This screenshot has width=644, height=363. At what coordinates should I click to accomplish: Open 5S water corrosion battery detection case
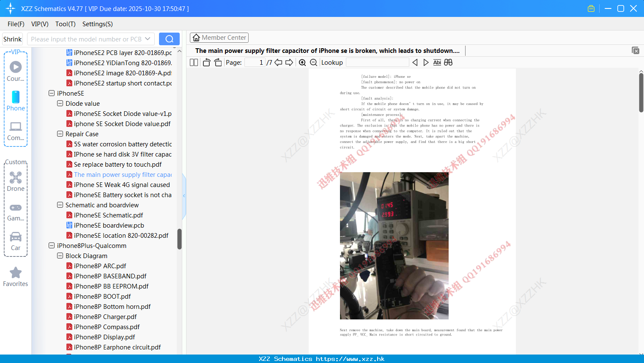click(119, 144)
